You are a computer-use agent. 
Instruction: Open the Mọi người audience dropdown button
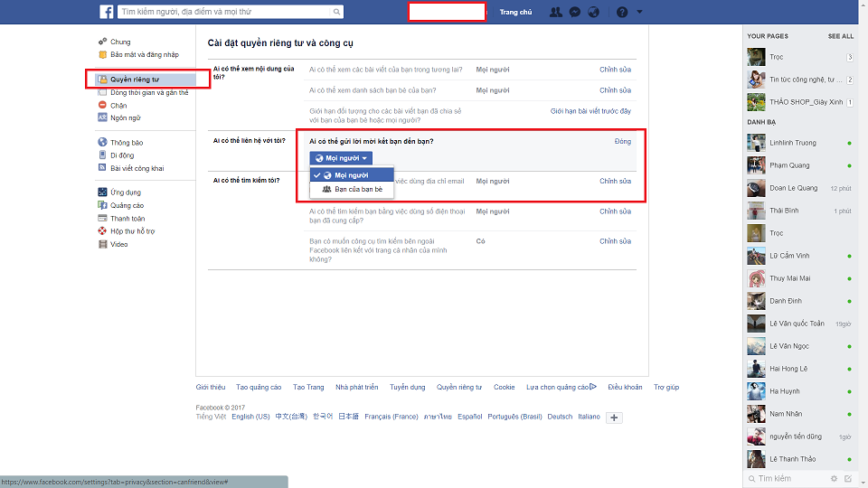341,158
